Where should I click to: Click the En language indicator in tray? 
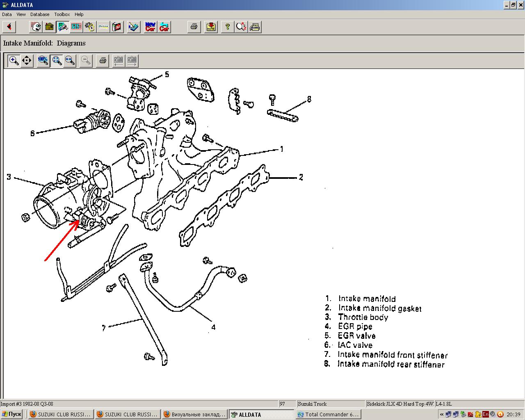[x=485, y=414]
